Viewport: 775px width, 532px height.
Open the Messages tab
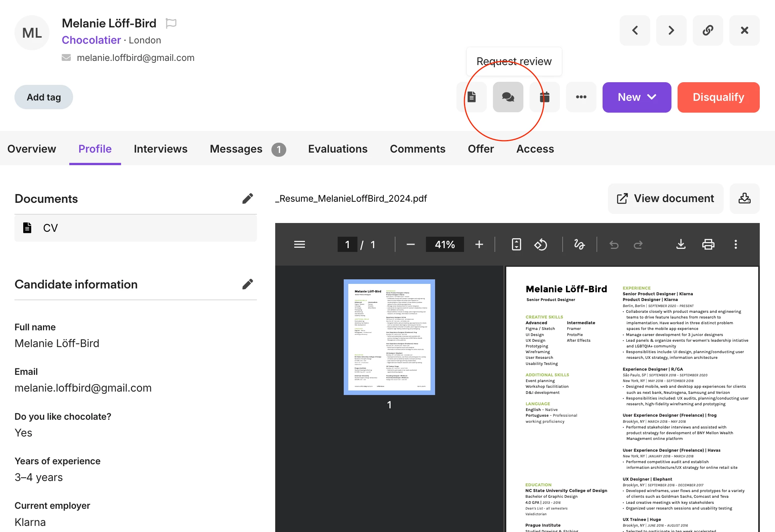click(236, 149)
